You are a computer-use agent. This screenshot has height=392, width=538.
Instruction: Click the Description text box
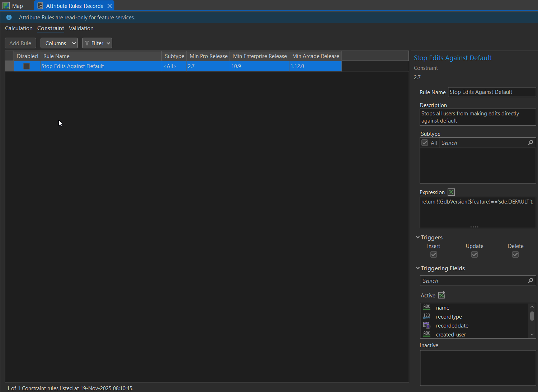(478, 117)
